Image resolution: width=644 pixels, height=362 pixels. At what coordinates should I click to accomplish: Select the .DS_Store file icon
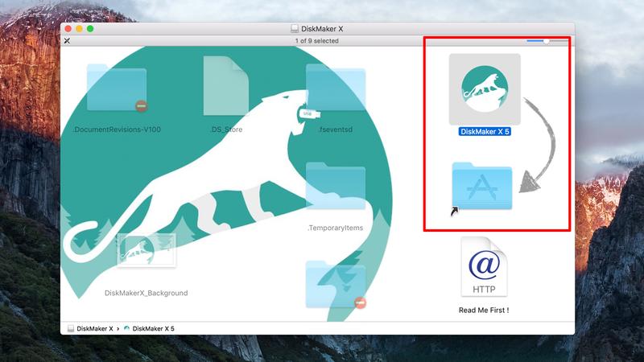226,86
